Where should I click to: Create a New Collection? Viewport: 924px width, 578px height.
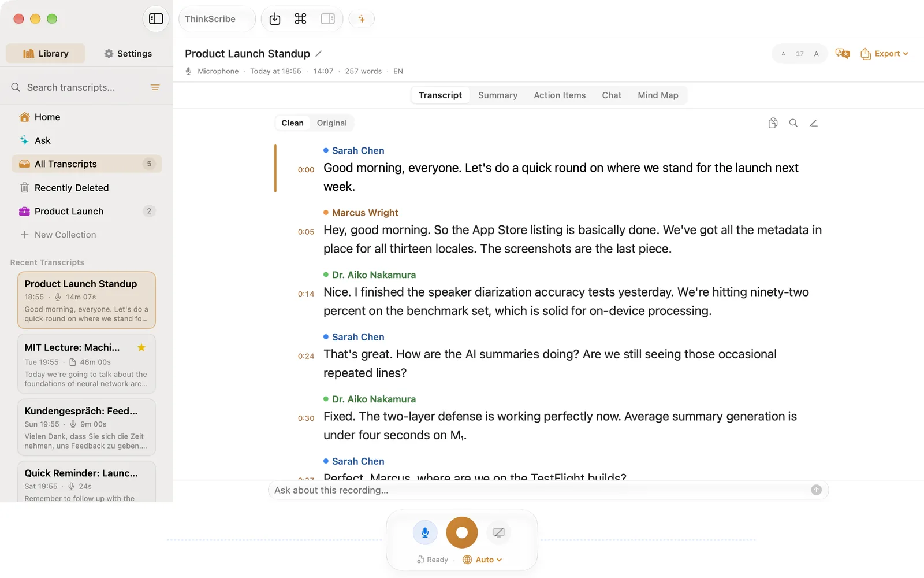coord(58,235)
